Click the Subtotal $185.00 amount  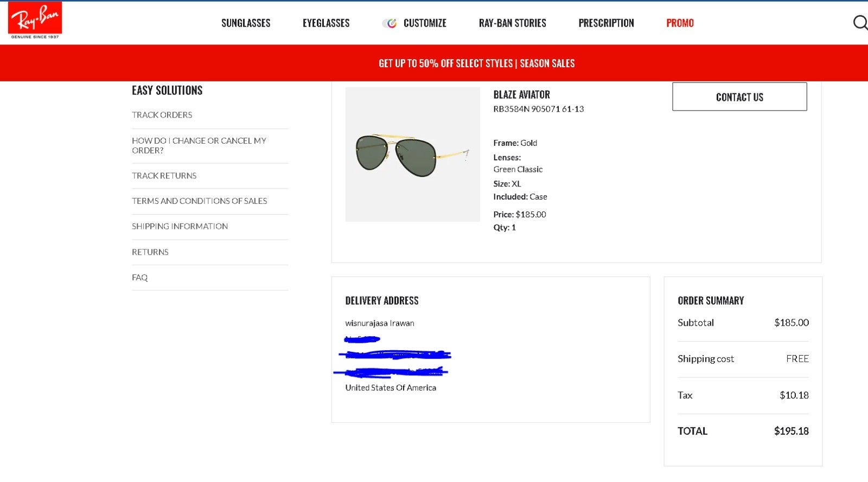[792, 323]
